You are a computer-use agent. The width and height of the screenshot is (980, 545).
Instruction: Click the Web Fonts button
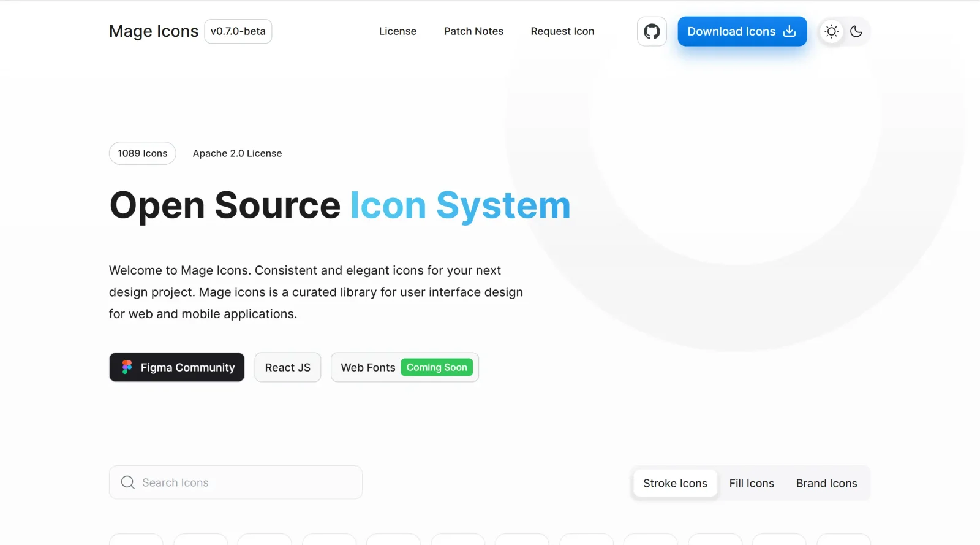pos(405,367)
